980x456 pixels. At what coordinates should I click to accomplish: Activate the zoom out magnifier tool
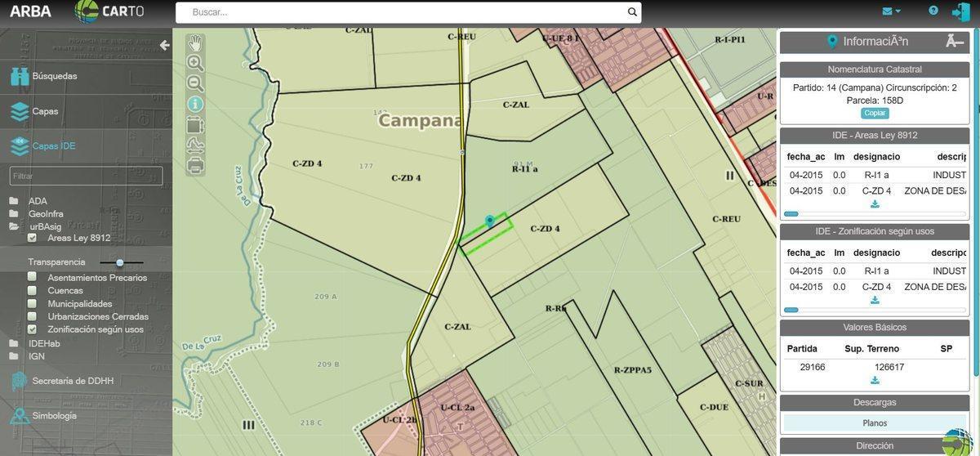(x=195, y=83)
